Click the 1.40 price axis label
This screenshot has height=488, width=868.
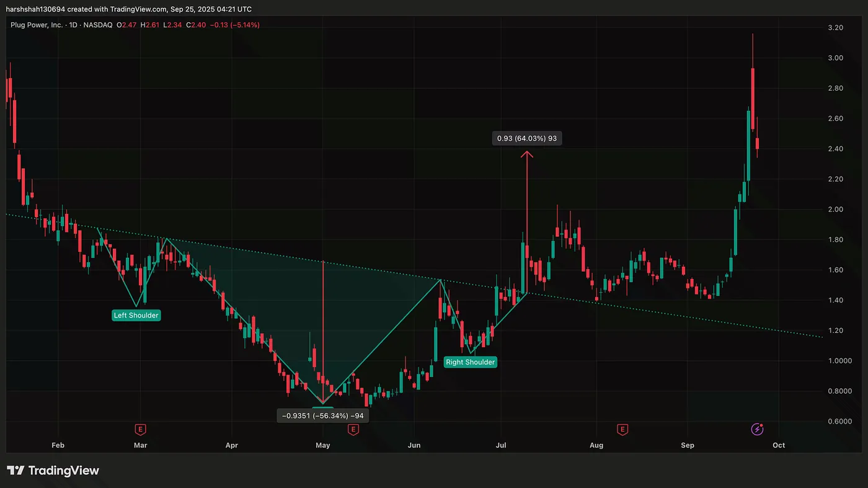[x=835, y=300]
